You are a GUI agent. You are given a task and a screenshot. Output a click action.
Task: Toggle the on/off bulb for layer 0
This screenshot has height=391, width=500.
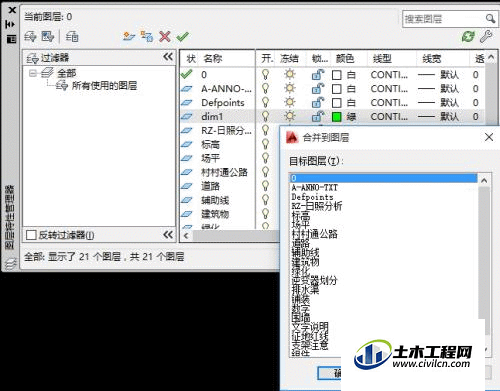tap(265, 74)
